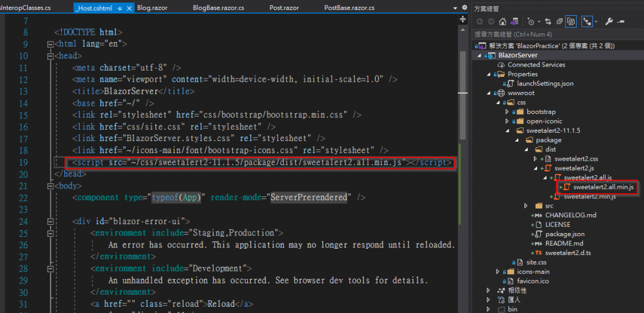Screen dimensions: 644x313
Task: Switch to the Blog.razor tab
Action: [x=152, y=8]
